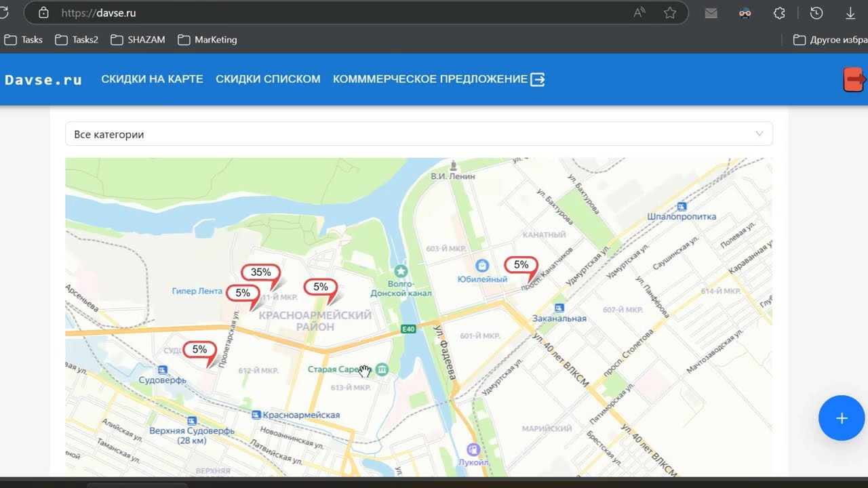
Task: Select the 5% marker near Гипер Лента
Action: tap(243, 293)
